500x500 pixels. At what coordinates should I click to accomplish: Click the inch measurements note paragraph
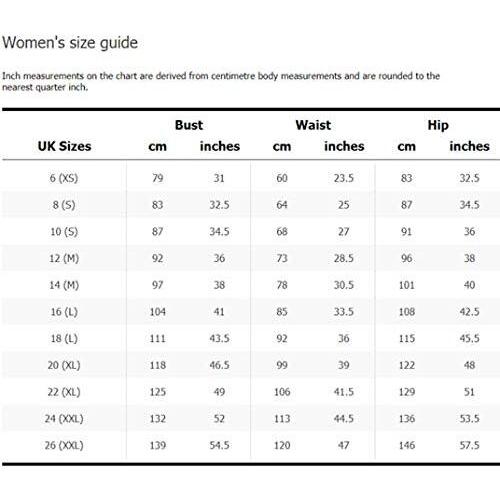[221, 81]
